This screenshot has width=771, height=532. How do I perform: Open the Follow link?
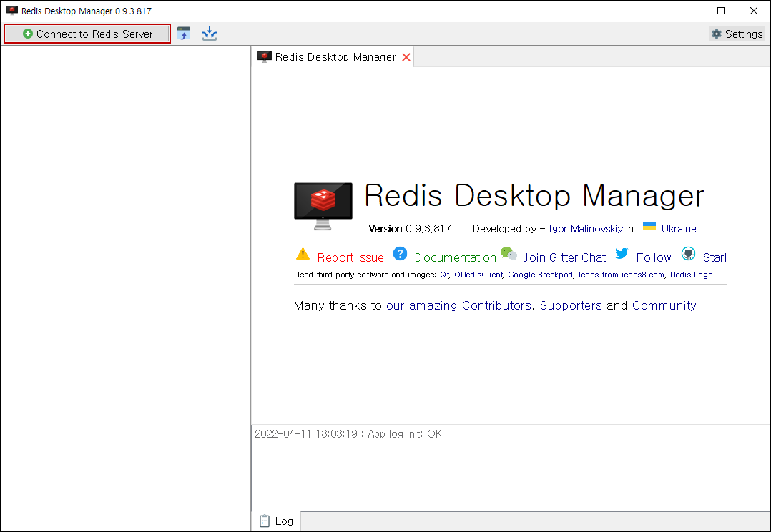654,257
